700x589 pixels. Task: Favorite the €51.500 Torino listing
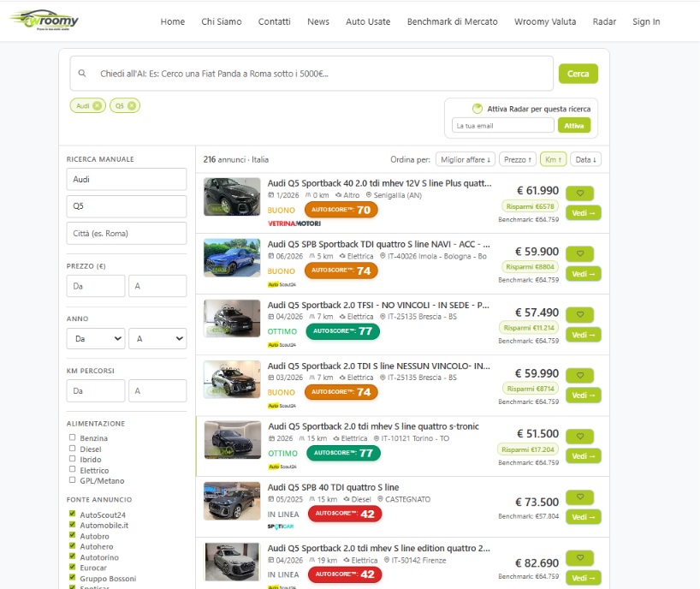[x=580, y=437]
